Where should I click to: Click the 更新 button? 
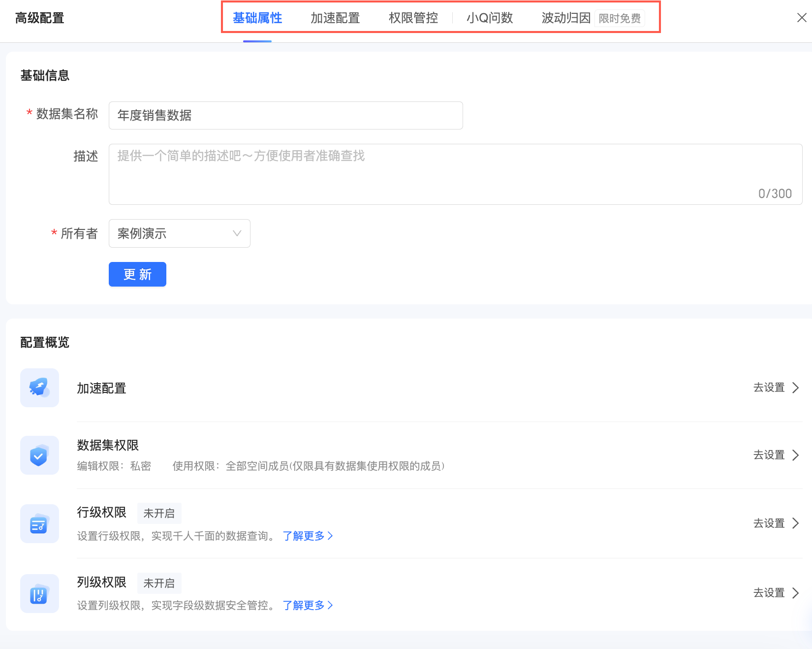coord(137,274)
